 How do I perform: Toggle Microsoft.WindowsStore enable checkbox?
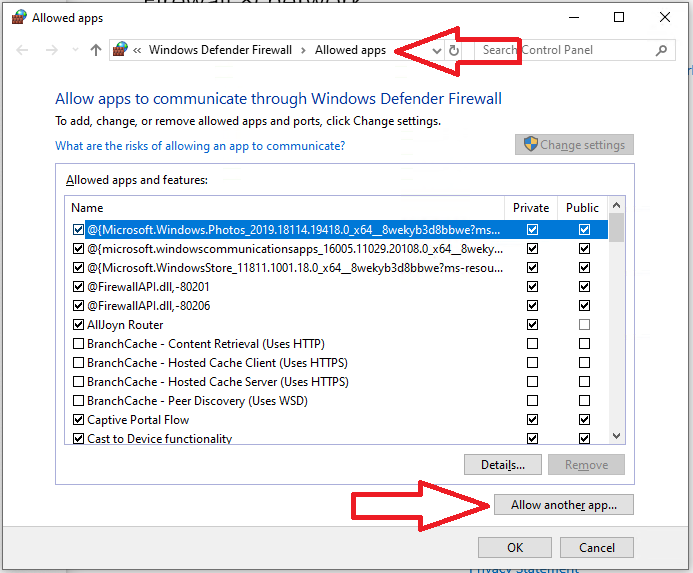tap(78, 267)
